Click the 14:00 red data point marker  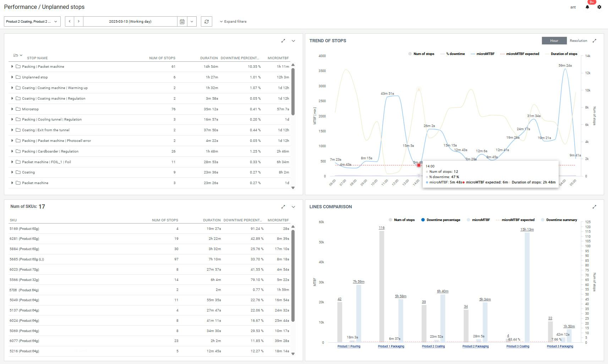(x=419, y=165)
